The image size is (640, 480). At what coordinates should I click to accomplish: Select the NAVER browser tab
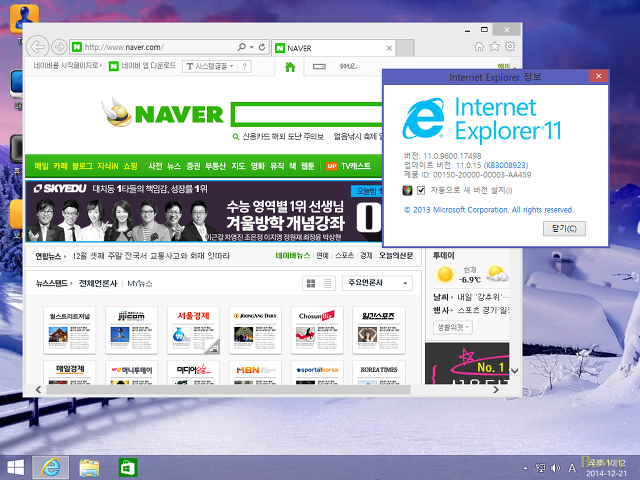click(x=333, y=48)
